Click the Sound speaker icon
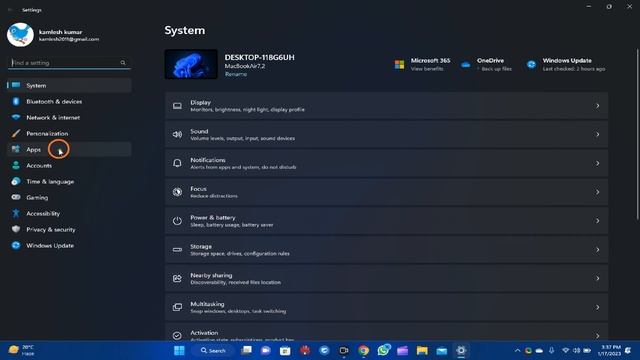 177,134
